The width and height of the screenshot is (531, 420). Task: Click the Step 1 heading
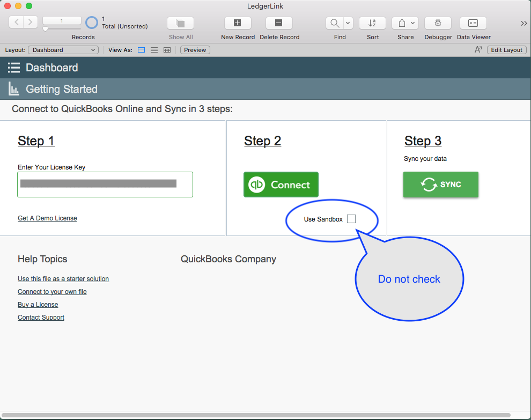tap(36, 141)
